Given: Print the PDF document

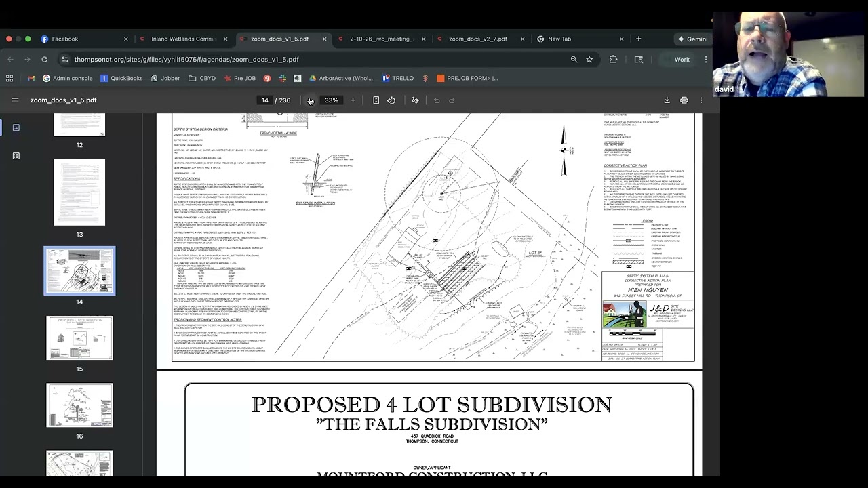Looking at the screenshot, I should tap(684, 100).
